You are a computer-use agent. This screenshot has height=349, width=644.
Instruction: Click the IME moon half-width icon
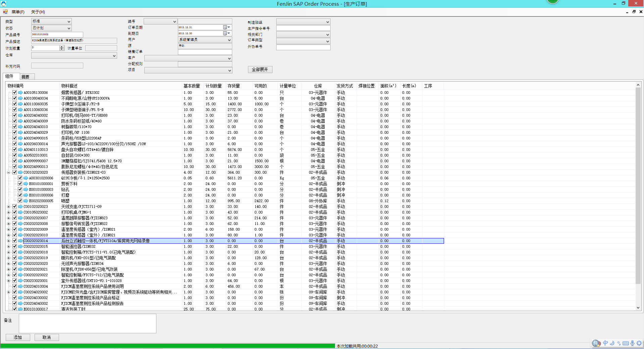point(612,343)
